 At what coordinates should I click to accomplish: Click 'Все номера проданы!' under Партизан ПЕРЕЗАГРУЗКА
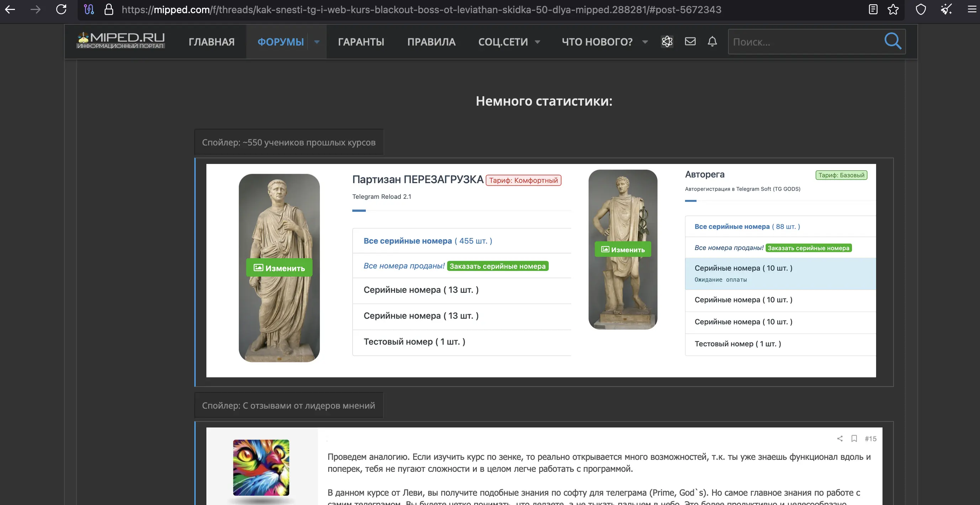pos(404,266)
